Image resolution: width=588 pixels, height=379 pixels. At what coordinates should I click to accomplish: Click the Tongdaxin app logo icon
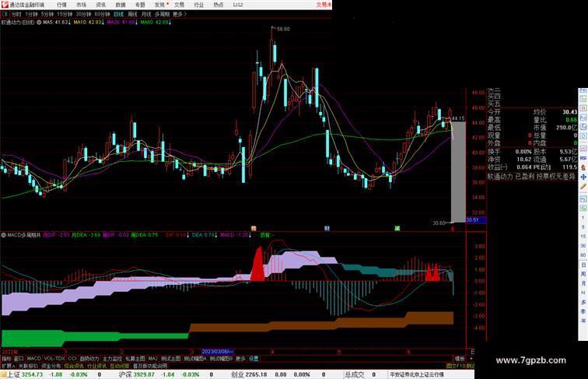(x=5, y=5)
